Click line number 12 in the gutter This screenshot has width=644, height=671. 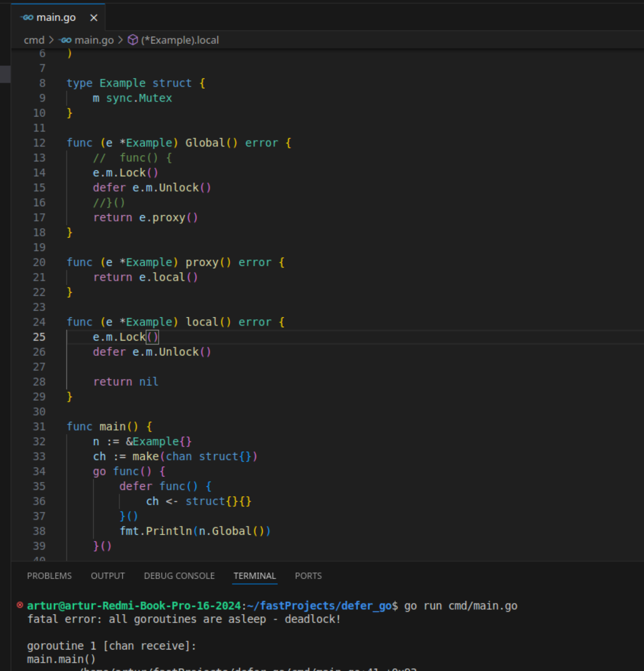point(39,143)
